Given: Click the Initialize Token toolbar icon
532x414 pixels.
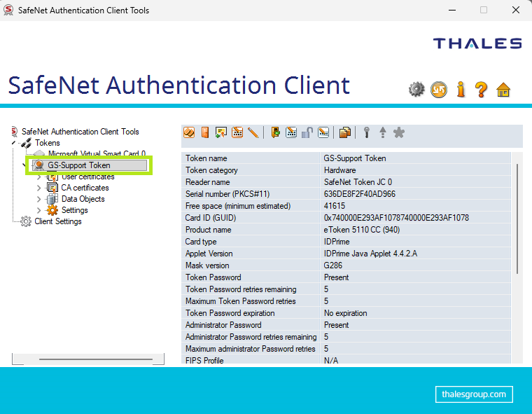Looking at the screenshot, I should tap(189, 132).
